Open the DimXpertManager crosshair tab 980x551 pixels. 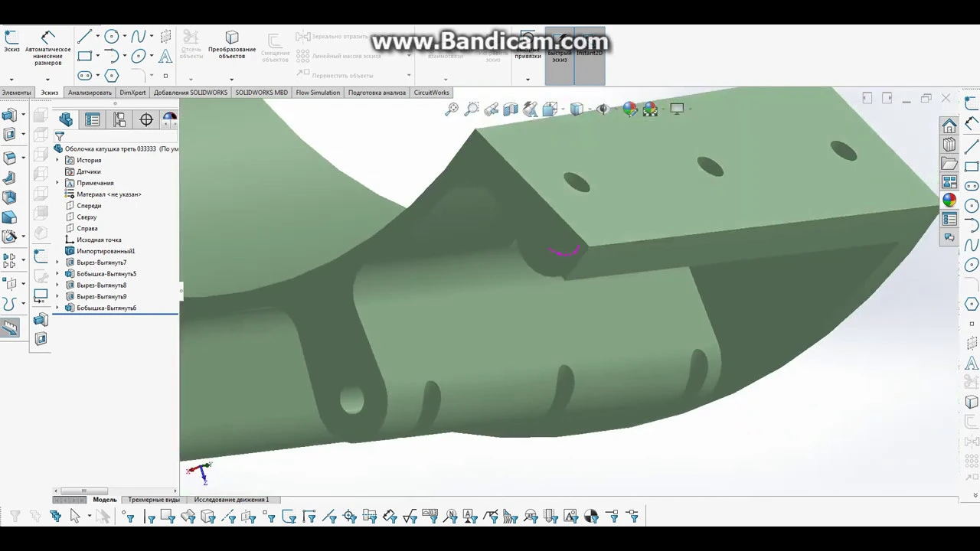tap(146, 119)
